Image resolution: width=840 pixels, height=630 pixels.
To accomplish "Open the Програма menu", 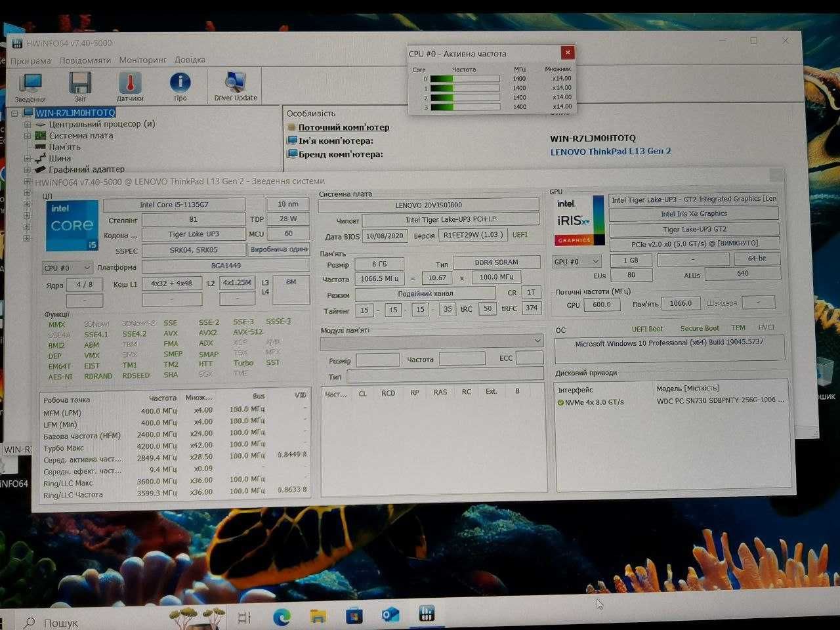I will coord(30,60).
